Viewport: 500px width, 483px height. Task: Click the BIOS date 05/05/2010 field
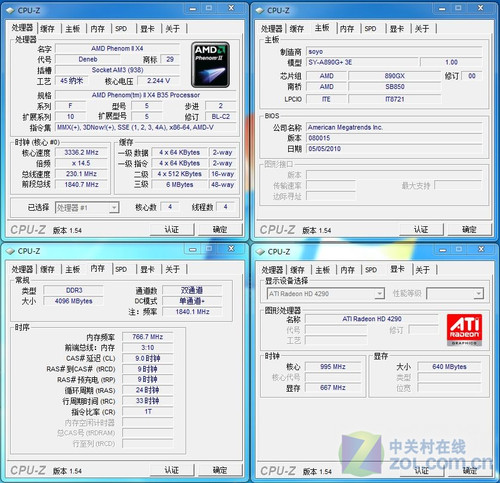394,149
